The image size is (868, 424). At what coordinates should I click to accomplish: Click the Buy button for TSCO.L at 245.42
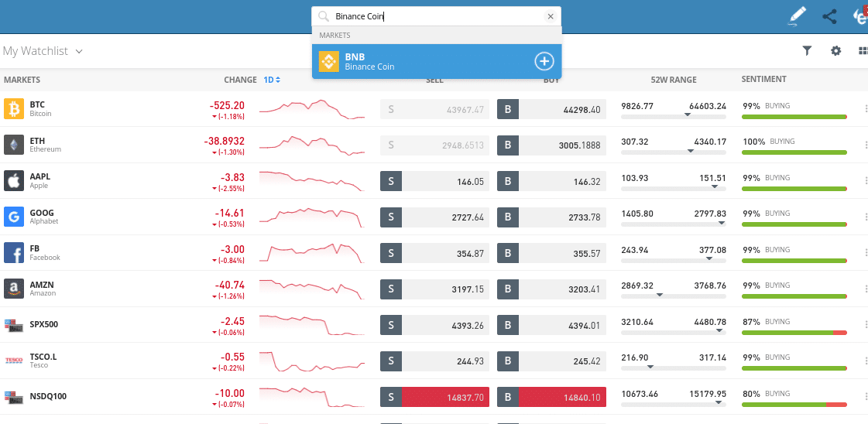[x=551, y=361]
